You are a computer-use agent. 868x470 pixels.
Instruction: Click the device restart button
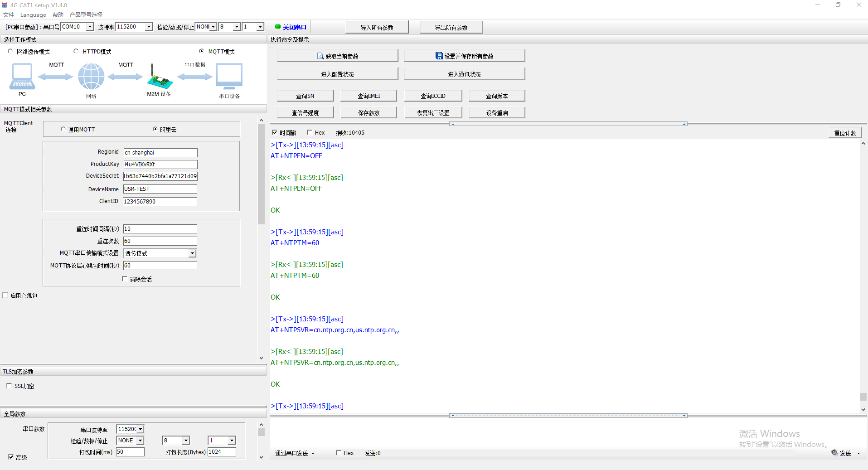[x=497, y=113]
